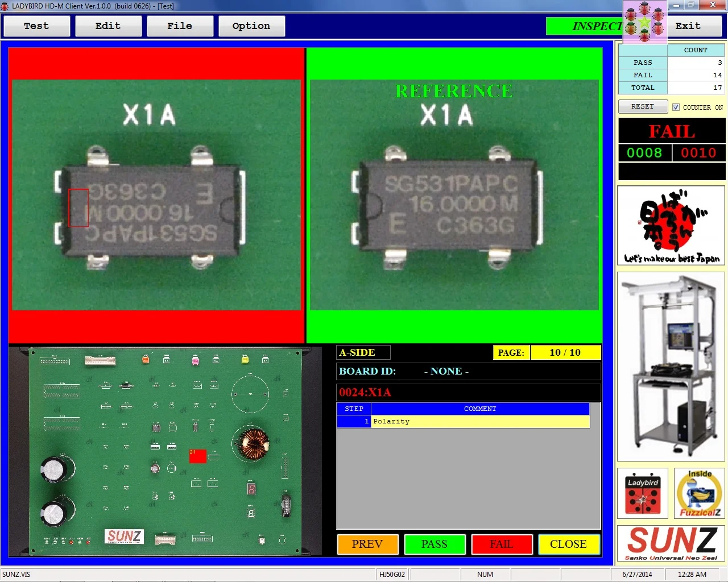Click the inspection machine photo

pyautogui.click(x=671, y=367)
